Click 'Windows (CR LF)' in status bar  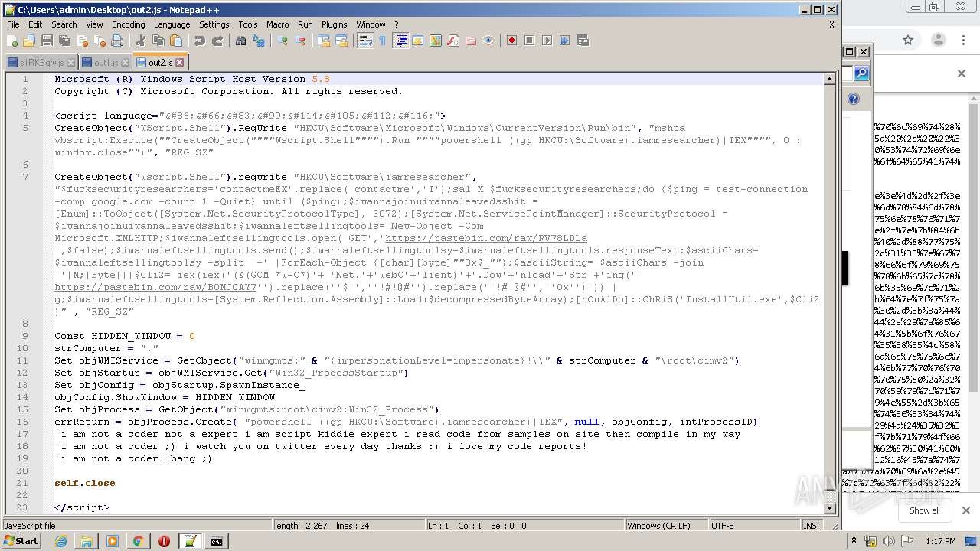658,526
